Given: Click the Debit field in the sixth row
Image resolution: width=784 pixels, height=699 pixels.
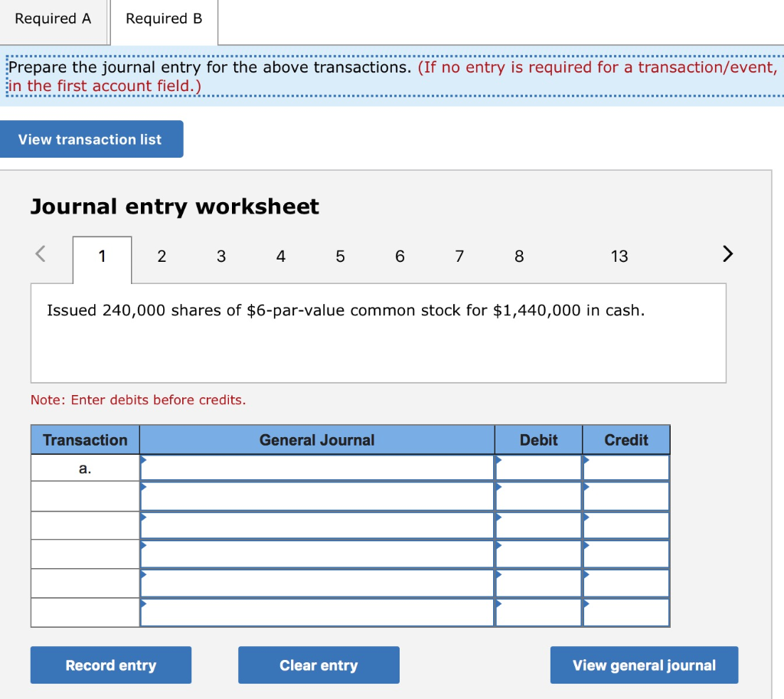Looking at the screenshot, I should pos(538,612).
